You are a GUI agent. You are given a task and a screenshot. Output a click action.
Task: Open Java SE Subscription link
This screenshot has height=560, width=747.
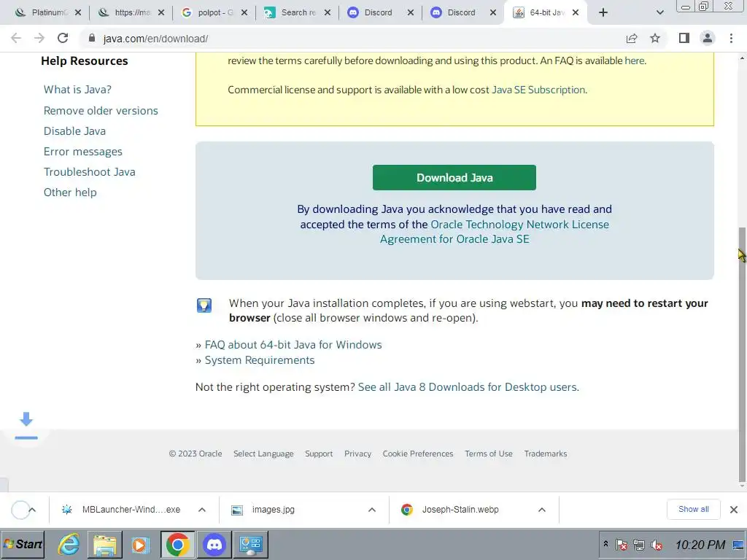click(x=538, y=90)
